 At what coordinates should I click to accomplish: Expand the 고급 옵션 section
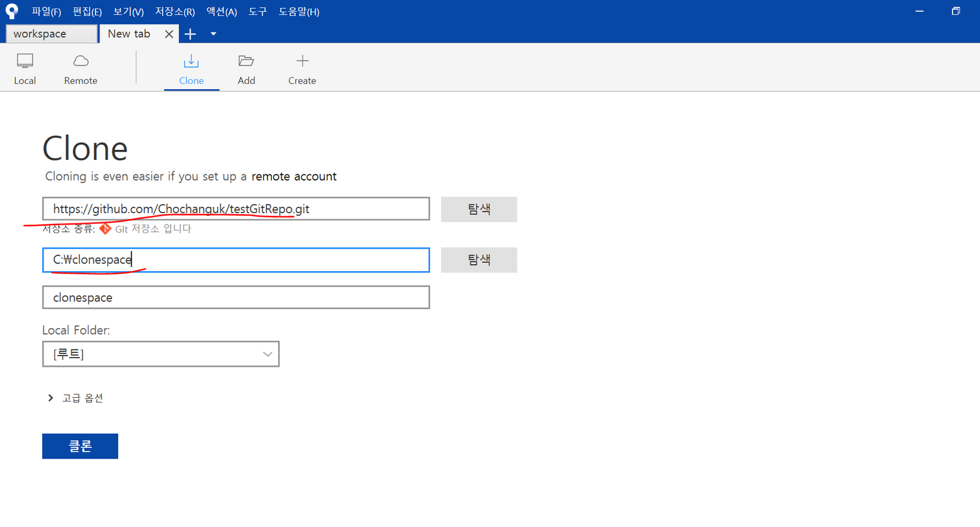pyautogui.click(x=75, y=398)
